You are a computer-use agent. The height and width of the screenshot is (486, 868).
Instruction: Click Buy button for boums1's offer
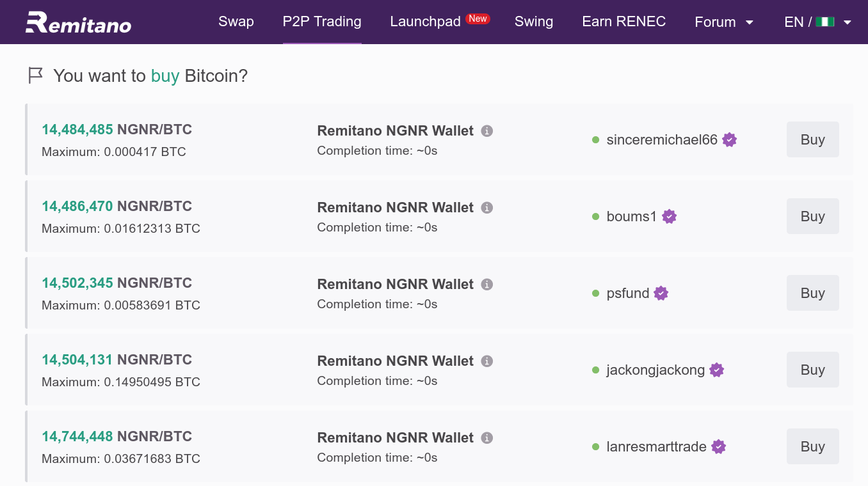coord(812,216)
